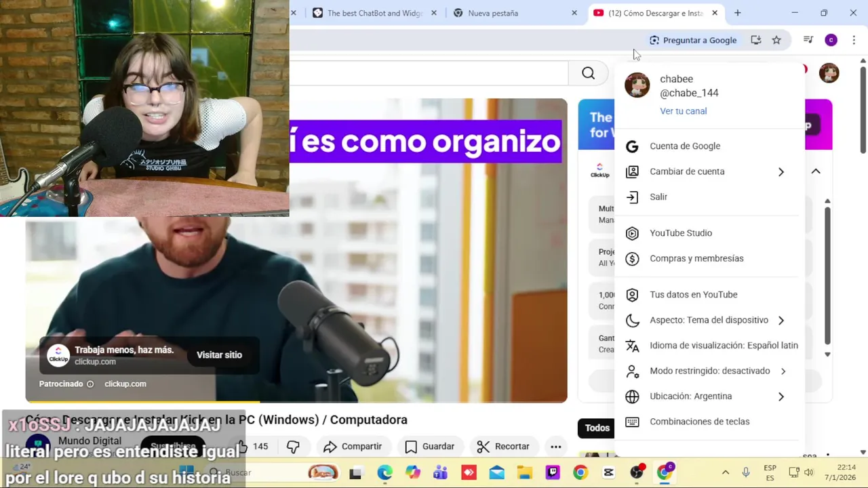
Task: Click the install app icon in address bar
Action: pyautogui.click(x=755, y=40)
